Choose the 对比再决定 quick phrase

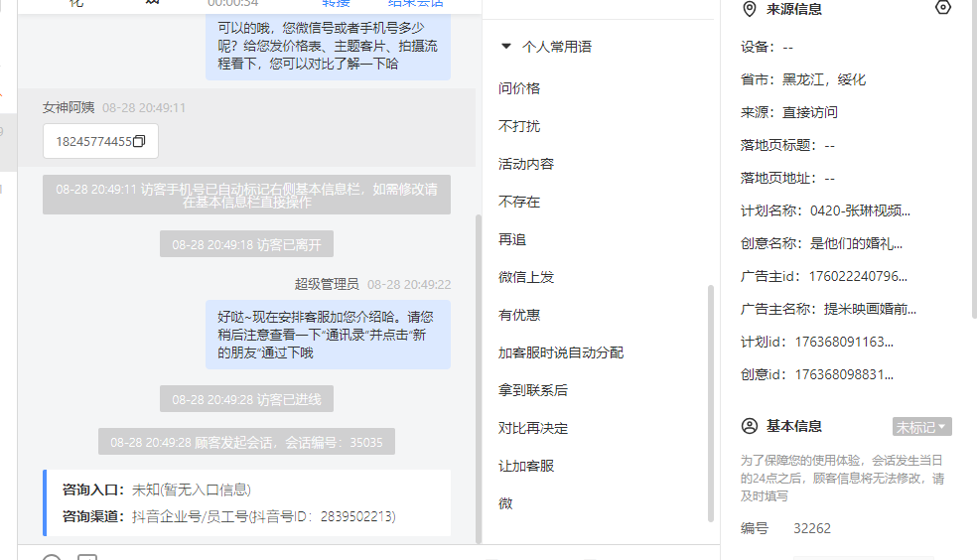pyautogui.click(x=533, y=428)
